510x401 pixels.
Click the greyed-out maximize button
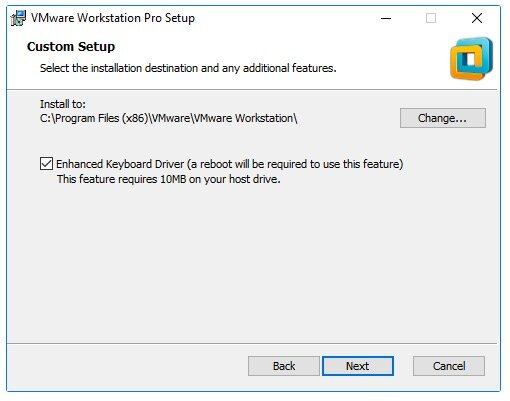(431, 18)
